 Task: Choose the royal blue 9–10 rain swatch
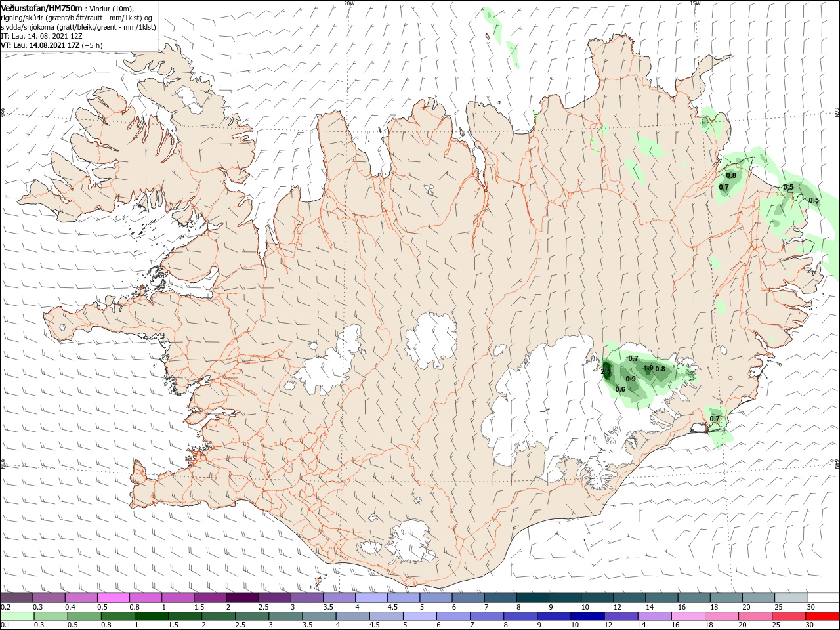click(553, 616)
